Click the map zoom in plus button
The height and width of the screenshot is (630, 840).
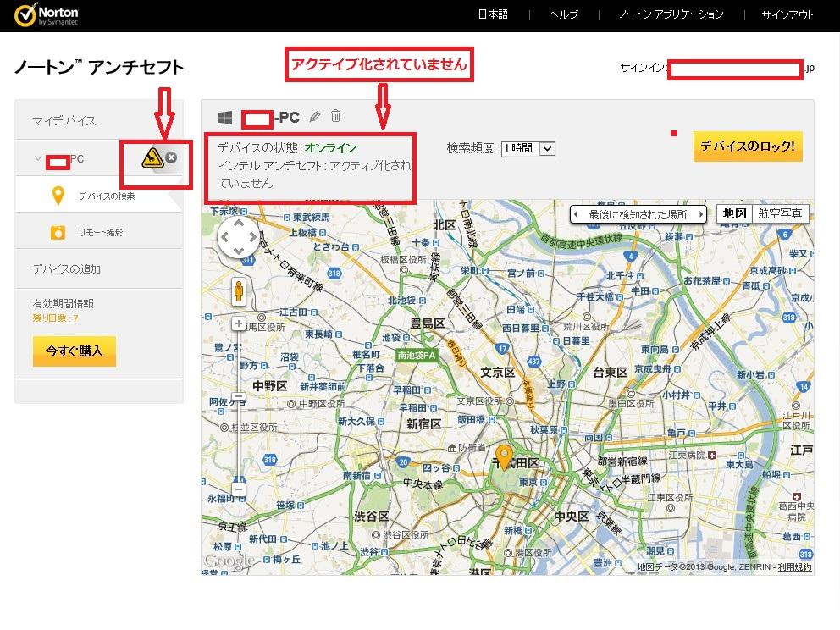[x=239, y=323]
